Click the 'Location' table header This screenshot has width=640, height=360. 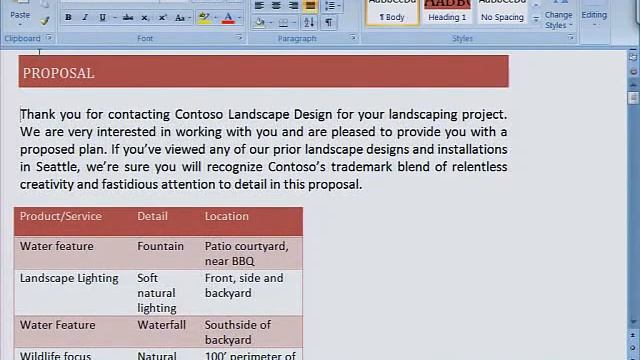coord(227,216)
